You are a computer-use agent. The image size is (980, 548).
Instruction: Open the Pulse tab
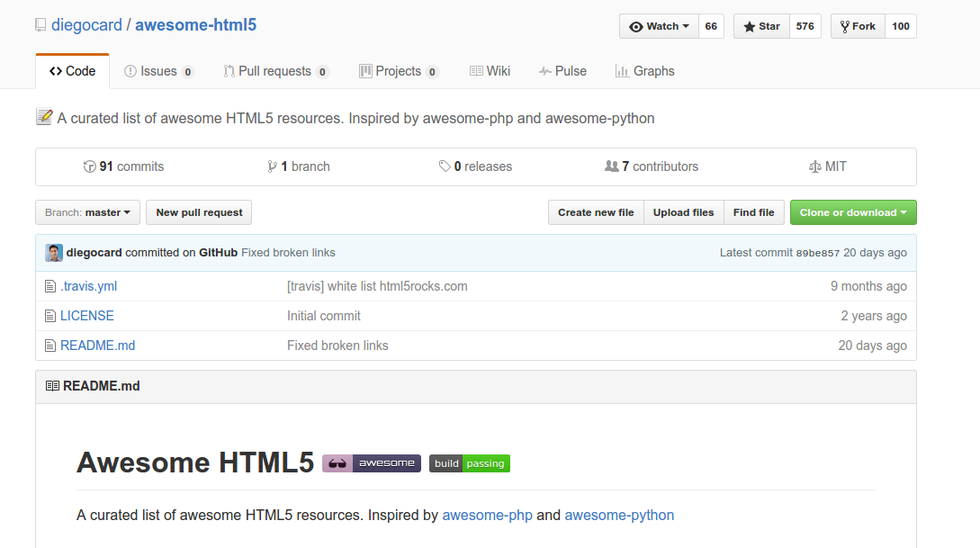click(x=562, y=71)
